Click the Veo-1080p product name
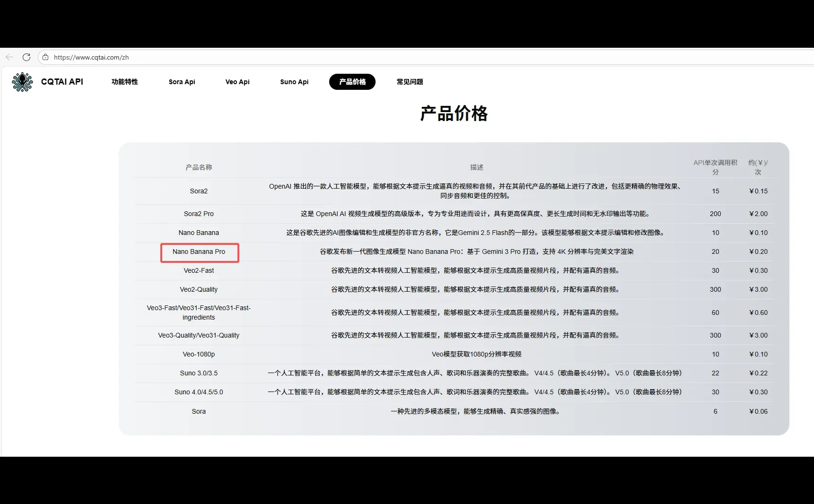Screen dimensions: 814x504 [x=199, y=354]
